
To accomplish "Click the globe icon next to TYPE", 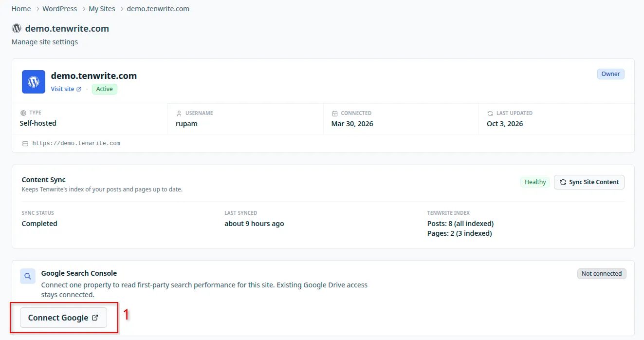I will coord(23,113).
